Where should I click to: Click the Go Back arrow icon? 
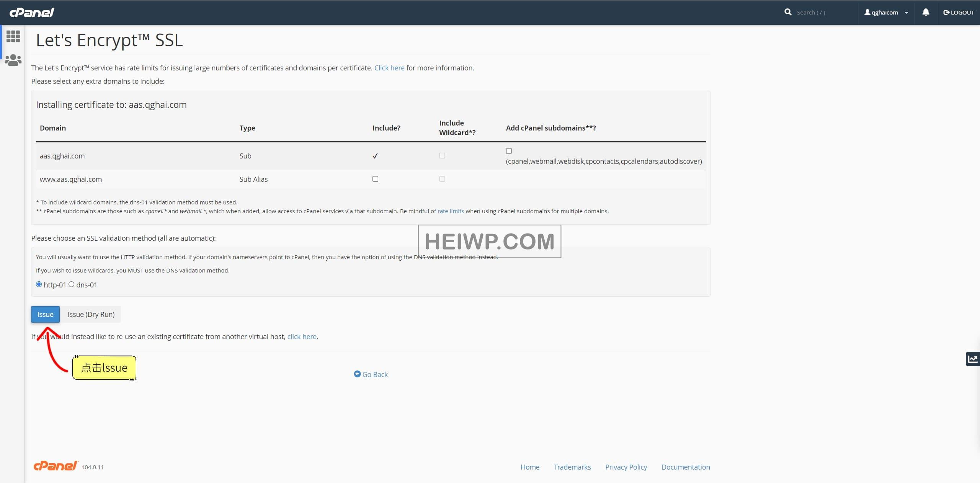pyautogui.click(x=357, y=374)
